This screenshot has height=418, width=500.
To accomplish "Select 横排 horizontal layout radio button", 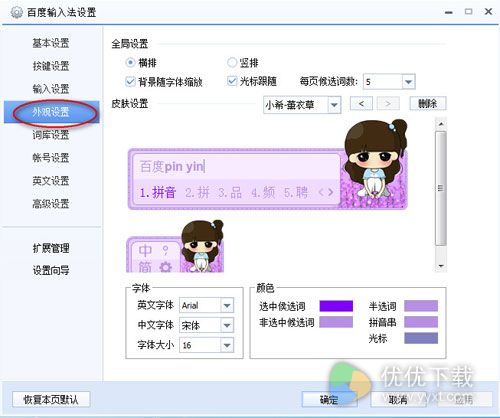I will (130, 63).
